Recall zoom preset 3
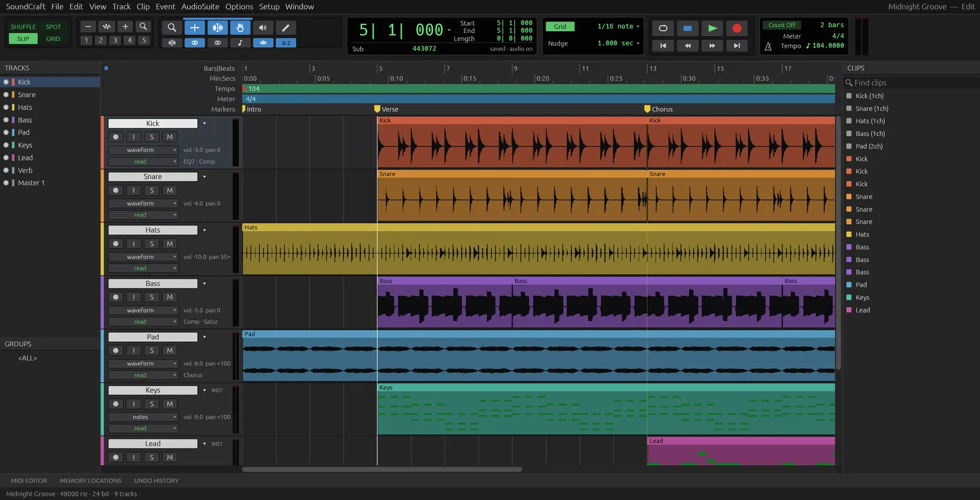Image resolution: width=980 pixels, height=500 pixels. tap(115, 40)
